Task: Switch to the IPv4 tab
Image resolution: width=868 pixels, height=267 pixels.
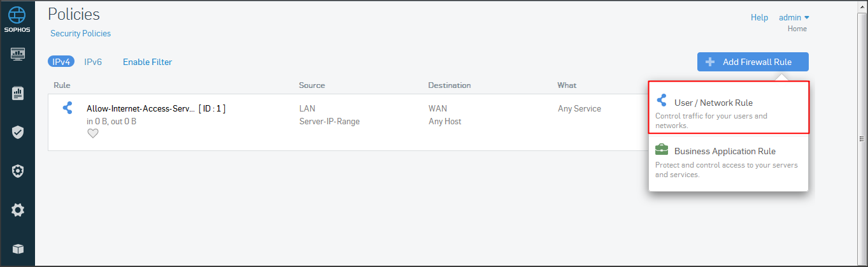Action: tap(61, 62)
